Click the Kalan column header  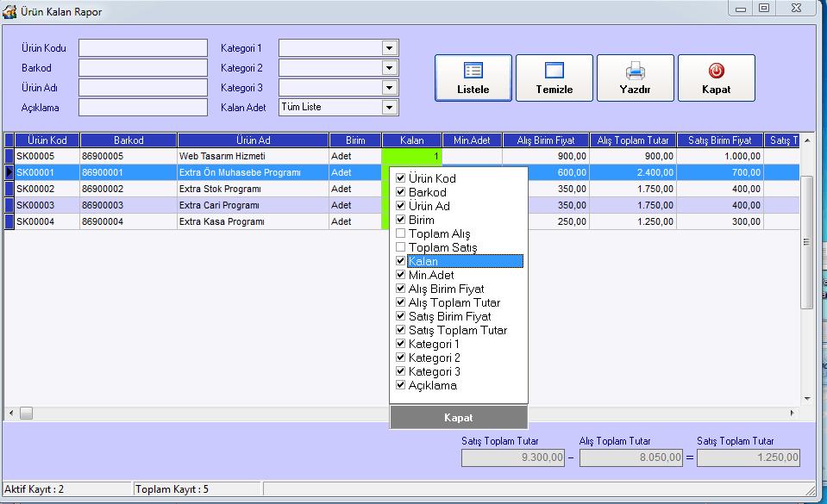[x=412, y=140]
